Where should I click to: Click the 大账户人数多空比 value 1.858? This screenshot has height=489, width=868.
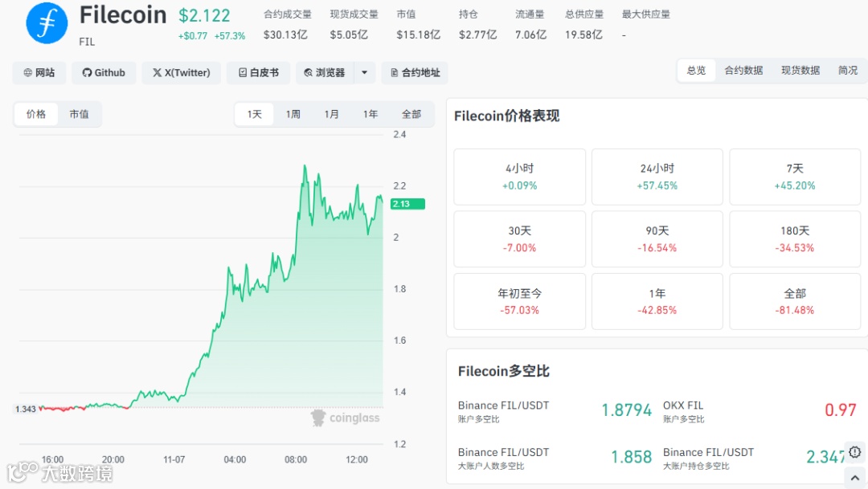click(631, 457)
